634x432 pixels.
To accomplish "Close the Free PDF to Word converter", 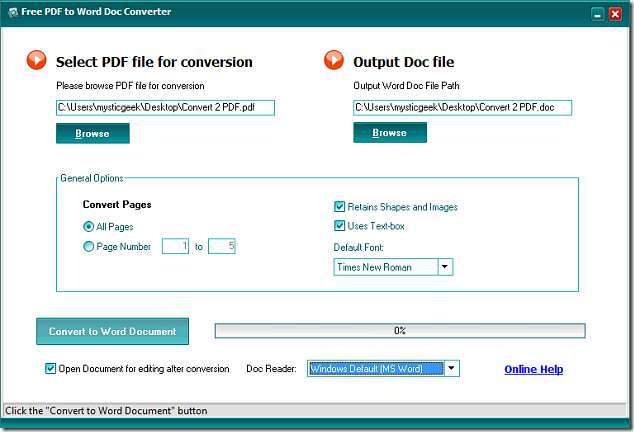I will click(616, 13).
